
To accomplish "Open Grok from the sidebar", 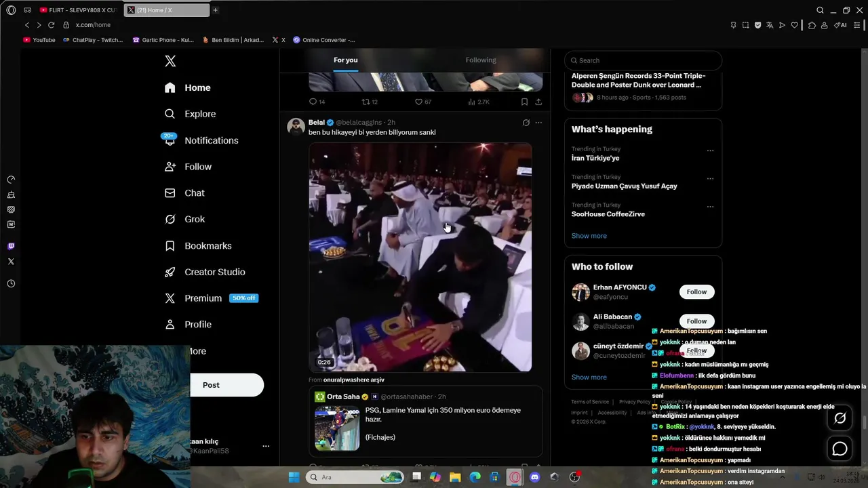I will [x=185, y=219].
